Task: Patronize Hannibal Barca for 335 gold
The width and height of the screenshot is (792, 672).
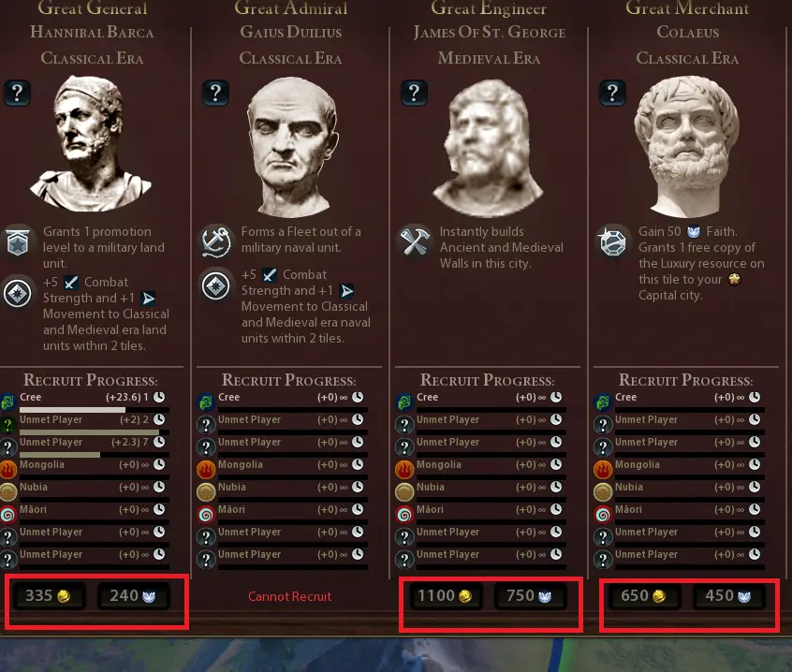Action: 48,596
